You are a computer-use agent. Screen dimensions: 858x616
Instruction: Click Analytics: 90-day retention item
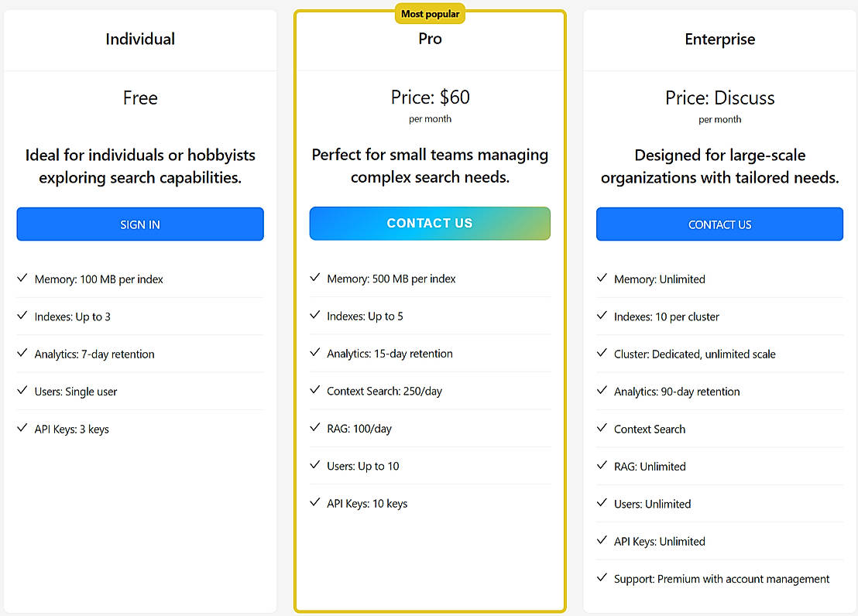(x=677, y=392)
